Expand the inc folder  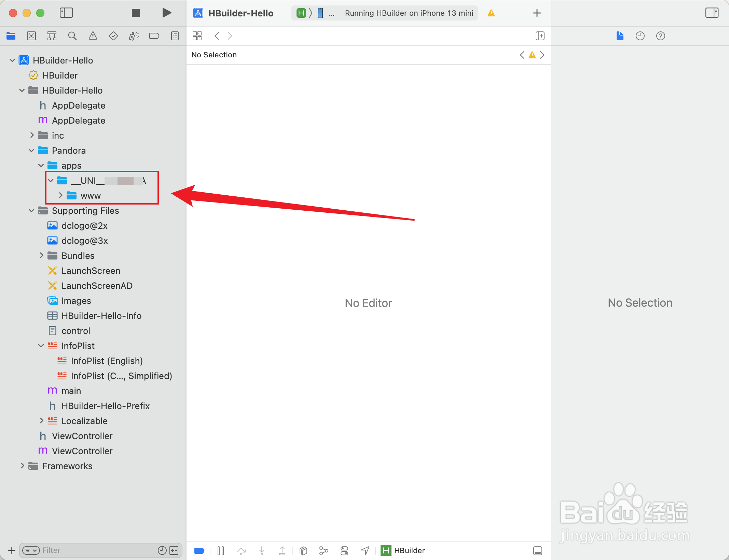click(x=32, y=135)
